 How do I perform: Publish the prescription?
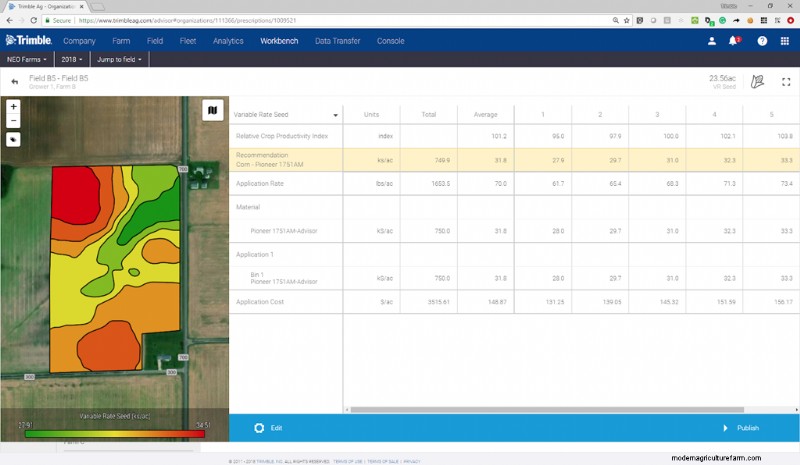740,427
